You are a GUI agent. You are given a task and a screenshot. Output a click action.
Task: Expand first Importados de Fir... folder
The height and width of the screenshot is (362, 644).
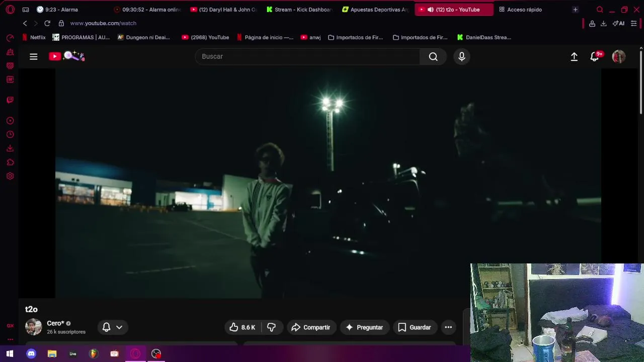[x=355, y=37]
